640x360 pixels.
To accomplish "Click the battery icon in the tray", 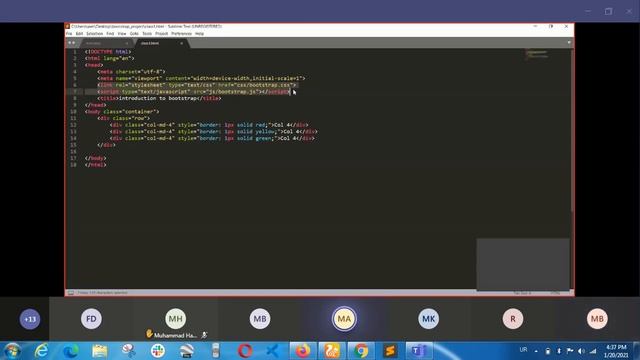I will [548, 351].
